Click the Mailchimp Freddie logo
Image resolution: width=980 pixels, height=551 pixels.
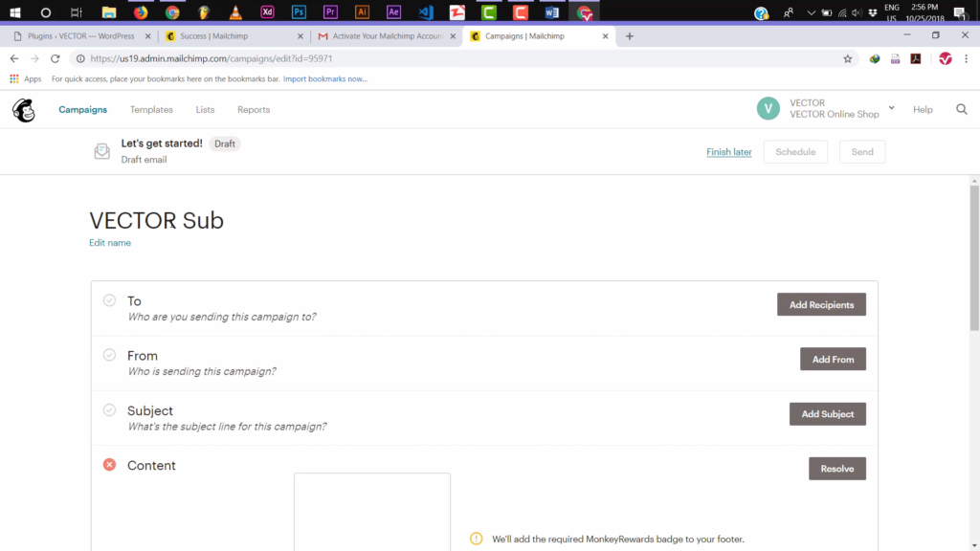point(24,110)
